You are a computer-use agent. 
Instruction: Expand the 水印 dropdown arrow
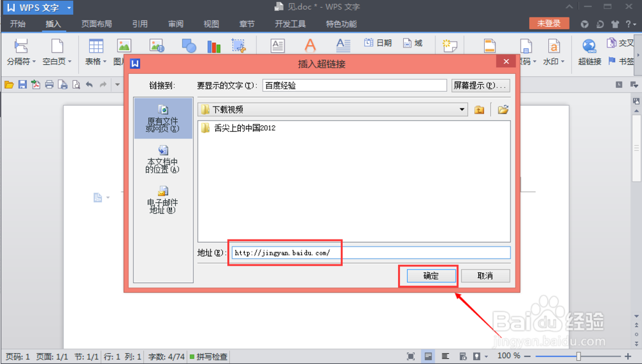click(563, 62)
